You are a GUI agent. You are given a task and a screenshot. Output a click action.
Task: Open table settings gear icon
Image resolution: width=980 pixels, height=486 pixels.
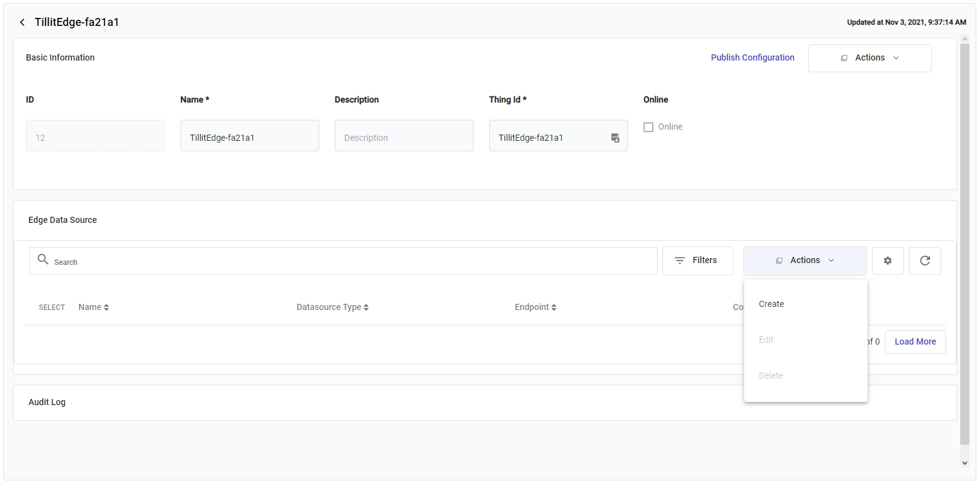tap(887, 261)
